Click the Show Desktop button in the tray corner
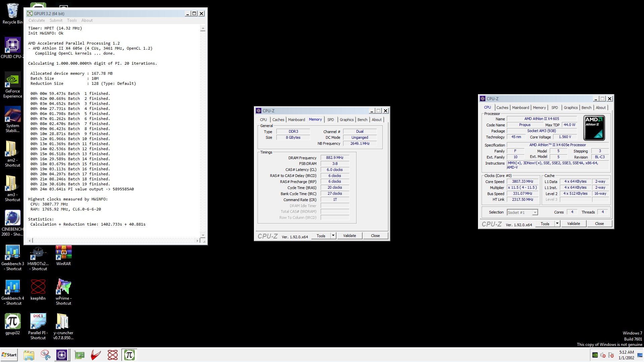This screenshot has height=362, width=644. (641, 355)
